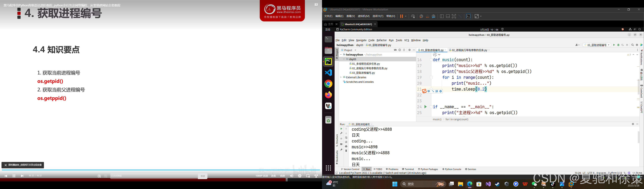This screenshot has height=189, width=644.
Task: Open the Terminal tool window button
Action: click(408, 169)
